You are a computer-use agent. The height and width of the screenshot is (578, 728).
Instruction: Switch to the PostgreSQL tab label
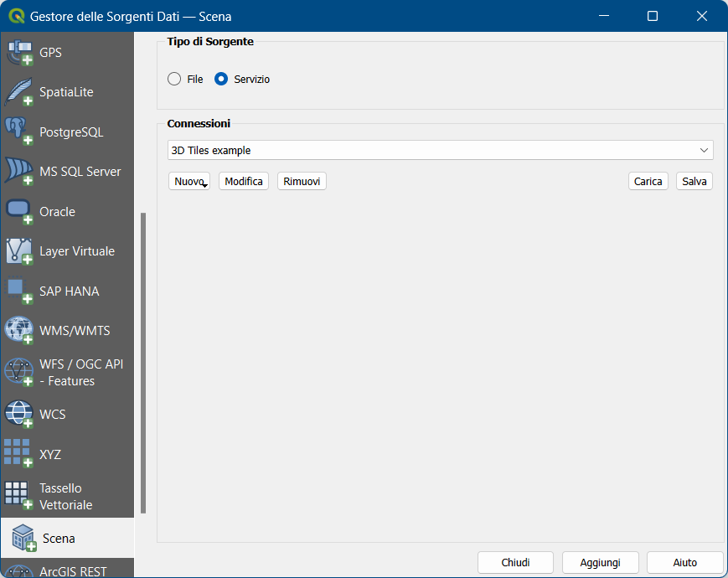(71, 132)
